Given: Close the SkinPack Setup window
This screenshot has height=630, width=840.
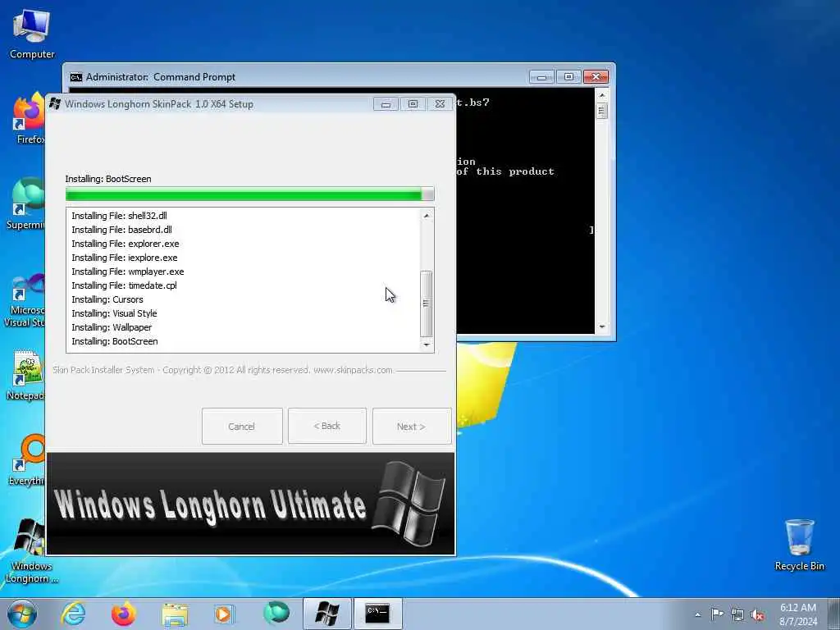Looking at the screenshot, I should tap(440, 104).
